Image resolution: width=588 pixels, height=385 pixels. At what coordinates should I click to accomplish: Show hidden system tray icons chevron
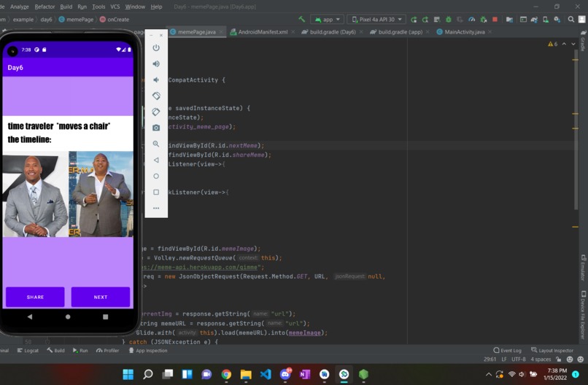tap(488, 374)
